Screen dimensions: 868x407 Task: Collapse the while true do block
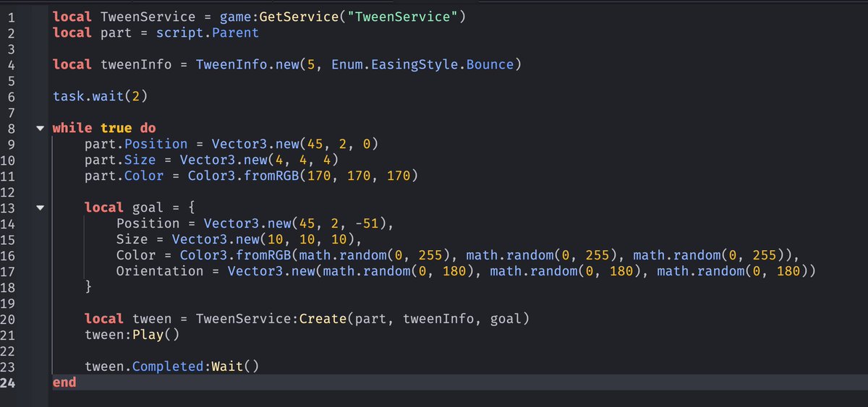[40, 129]
